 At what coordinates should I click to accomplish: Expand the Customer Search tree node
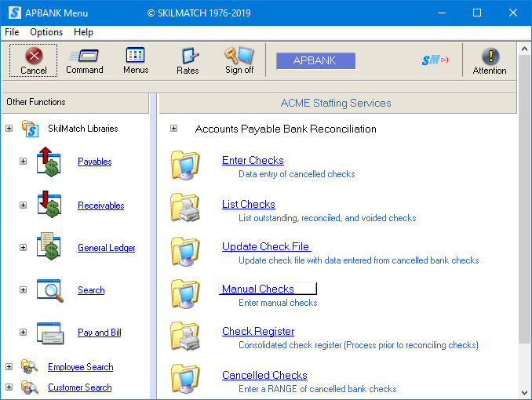tap(9, 387)
